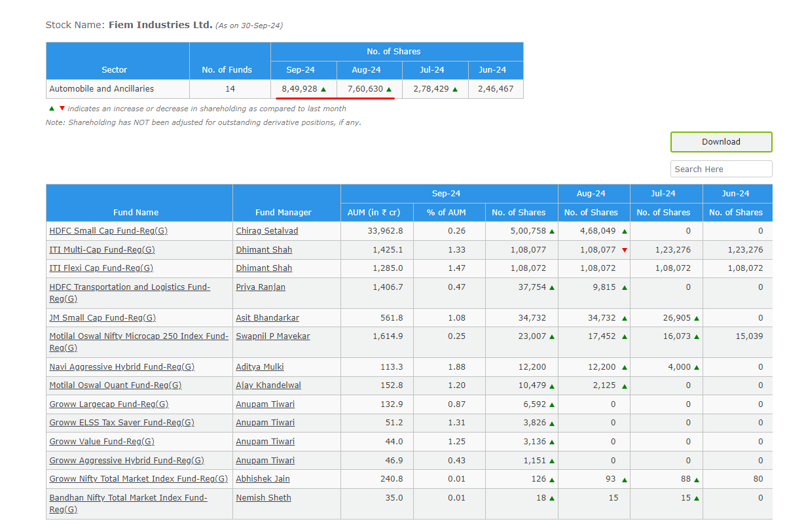View fund manager Priya Ranjan
The width and height of the screenshot is (787, 532).
[261, 287]
